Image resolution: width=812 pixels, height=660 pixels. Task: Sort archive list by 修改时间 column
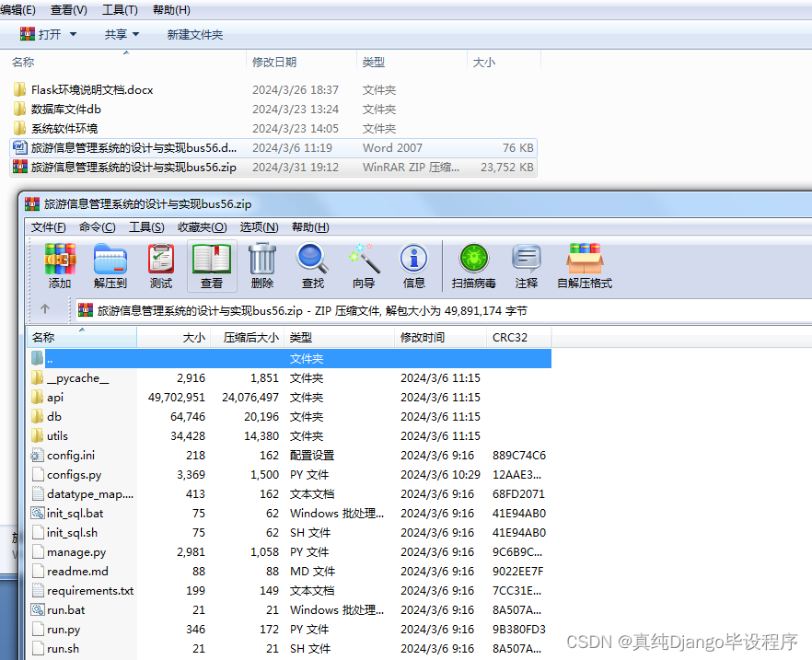tap(440, 338)
